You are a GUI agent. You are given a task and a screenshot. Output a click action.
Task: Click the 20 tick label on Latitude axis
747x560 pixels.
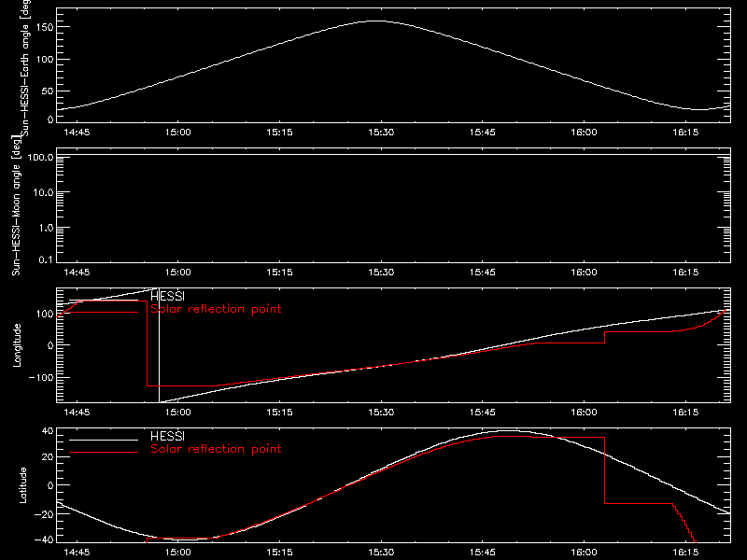(49, 457)
